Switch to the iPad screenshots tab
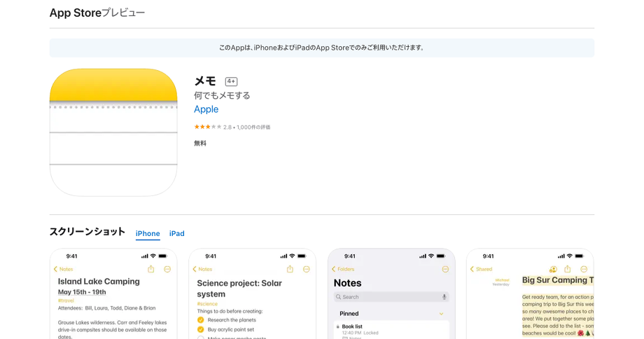Viewport: 644px width, 339px height. [x=177, y=233]
